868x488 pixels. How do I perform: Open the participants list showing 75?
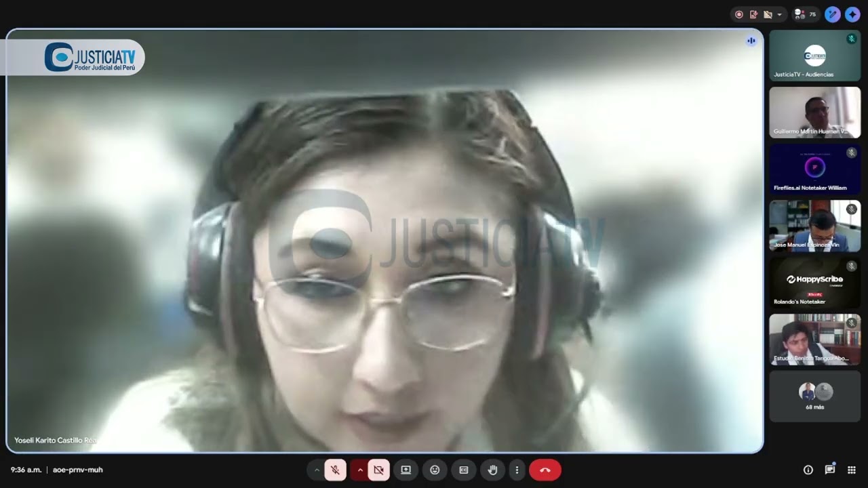pyautogui.click(x=805, y=14)
